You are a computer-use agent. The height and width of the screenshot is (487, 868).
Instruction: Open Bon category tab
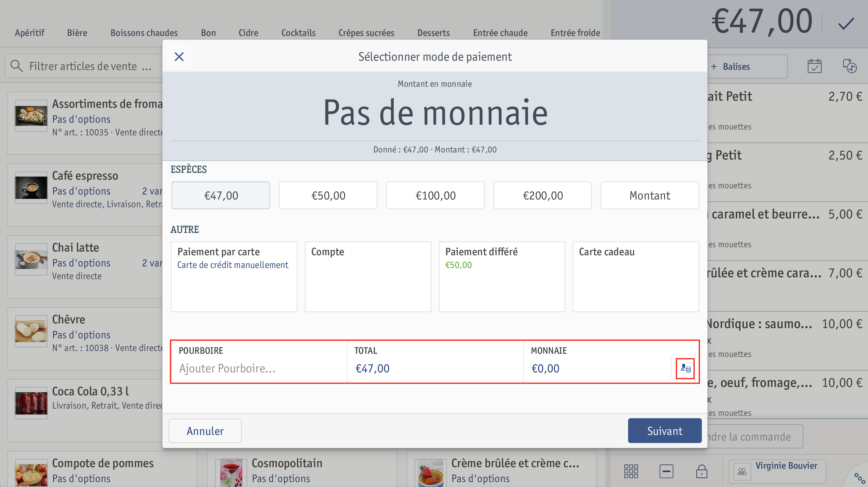[x=208, y=33]
